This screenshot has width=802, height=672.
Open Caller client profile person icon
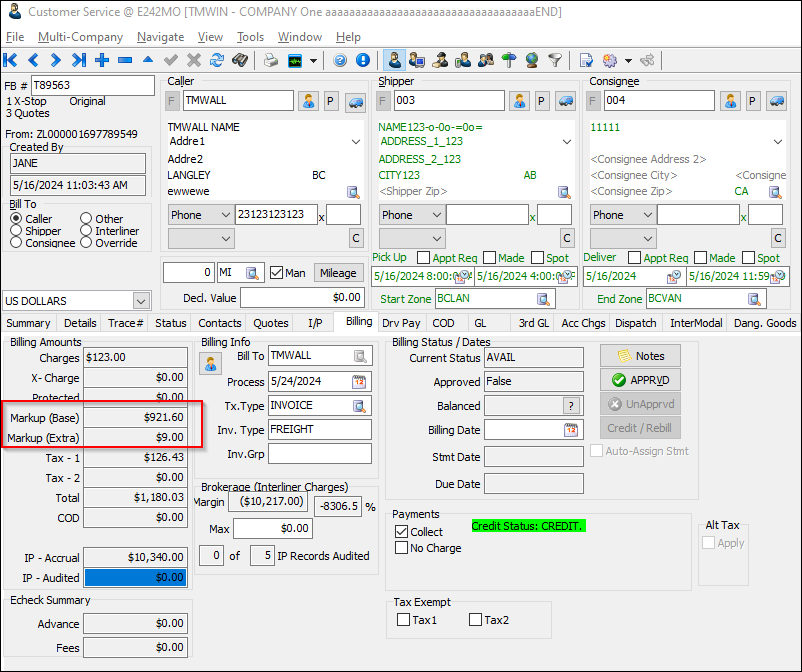click(308, 101)
